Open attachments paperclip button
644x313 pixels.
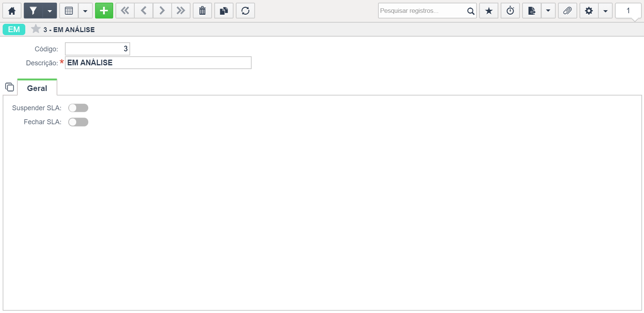pos(567,11)
